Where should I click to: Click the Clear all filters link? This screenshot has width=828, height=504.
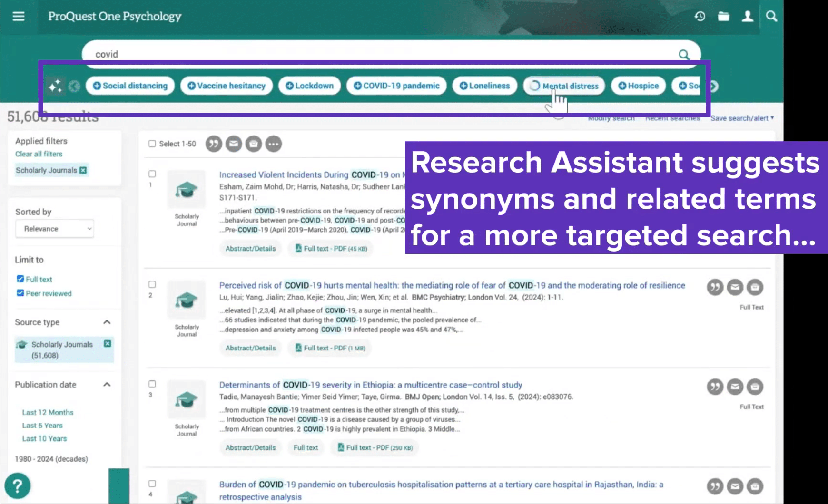[39, 154]
